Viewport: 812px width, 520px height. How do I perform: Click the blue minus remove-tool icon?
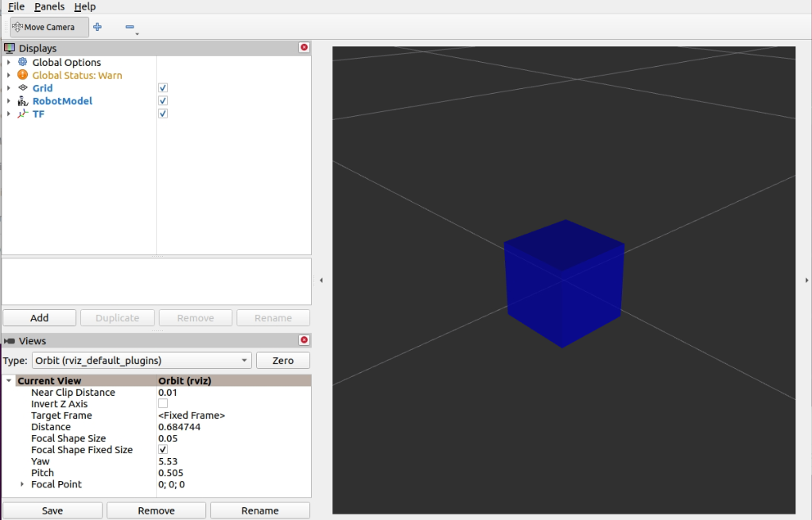pos(130,27)
